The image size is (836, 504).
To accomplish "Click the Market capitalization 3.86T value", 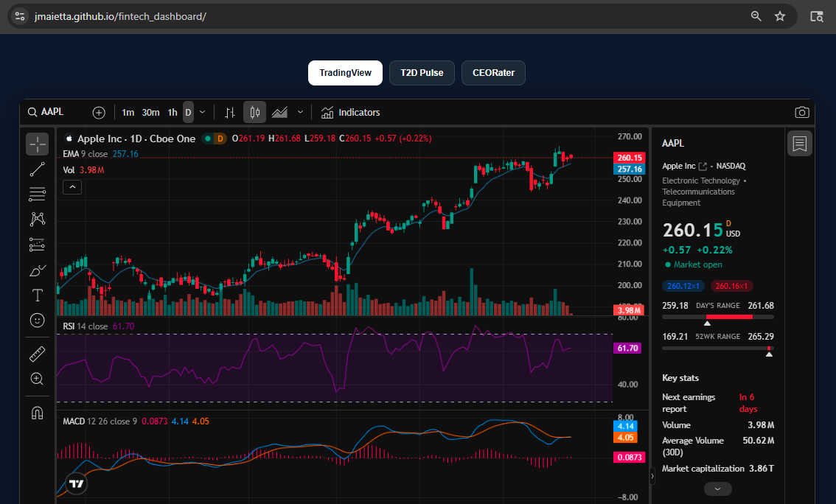I will coord(762,469).
